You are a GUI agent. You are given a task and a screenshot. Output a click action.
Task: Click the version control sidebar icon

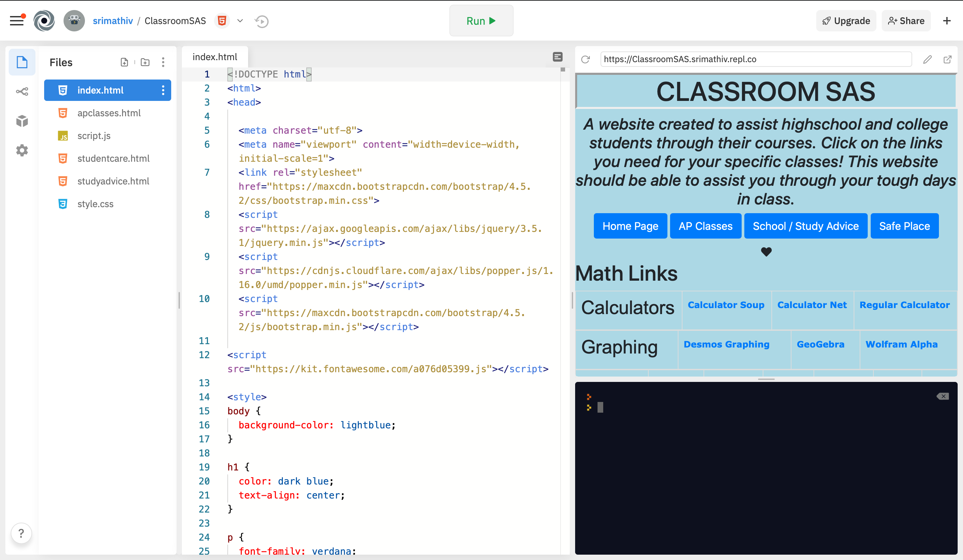[22, 91]
